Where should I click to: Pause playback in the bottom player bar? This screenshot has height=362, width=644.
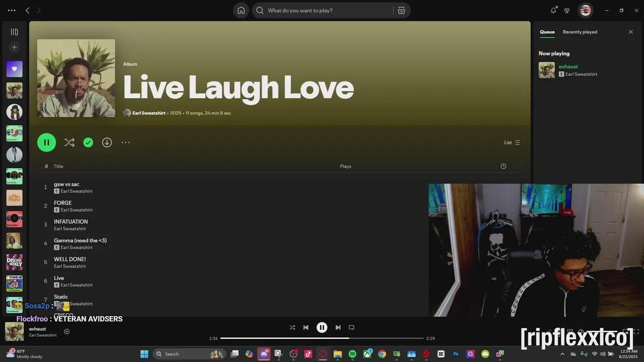[x=322, y=327]
